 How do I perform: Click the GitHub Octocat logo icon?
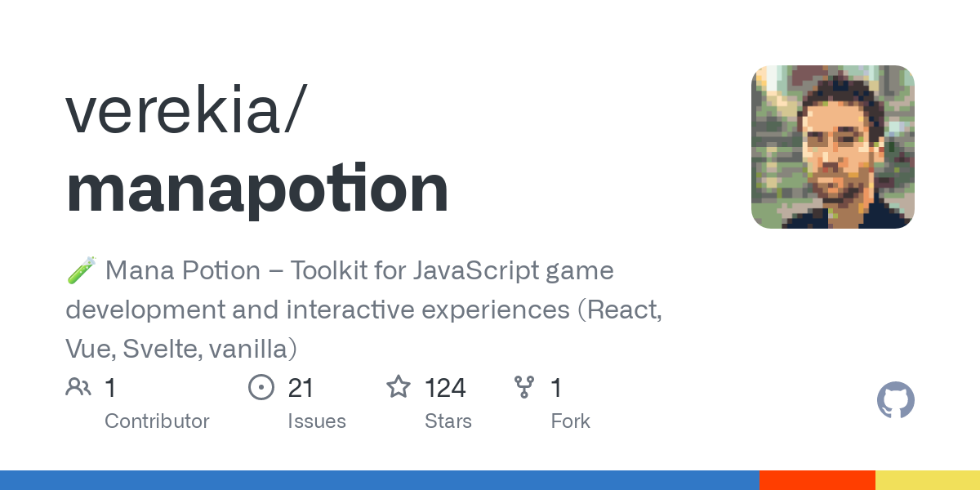pyautogui.click(x=896, y=401)
